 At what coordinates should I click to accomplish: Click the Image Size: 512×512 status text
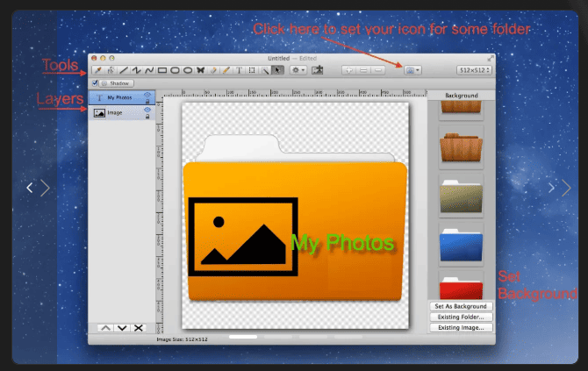point(182,339)
